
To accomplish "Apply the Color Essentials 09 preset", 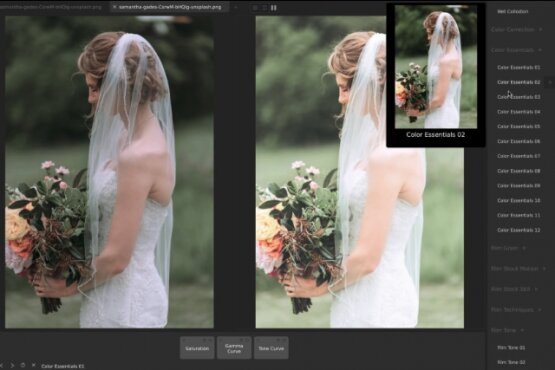I will [x=519, y=186].
